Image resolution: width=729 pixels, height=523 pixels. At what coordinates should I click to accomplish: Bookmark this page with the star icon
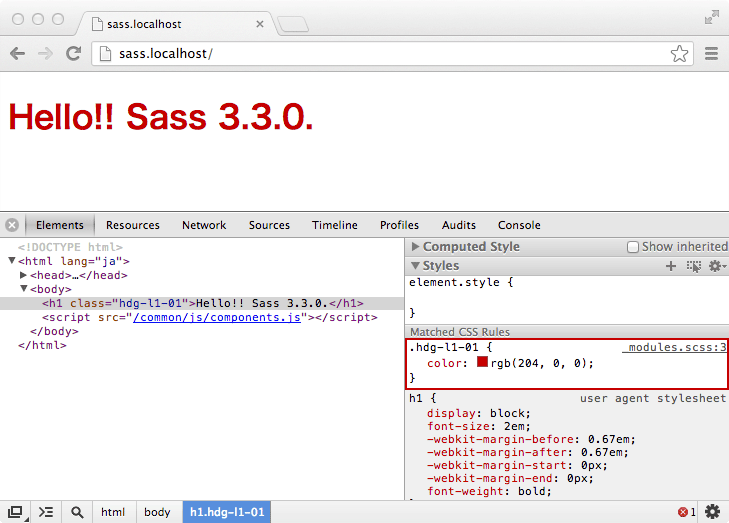coord(679,53)
